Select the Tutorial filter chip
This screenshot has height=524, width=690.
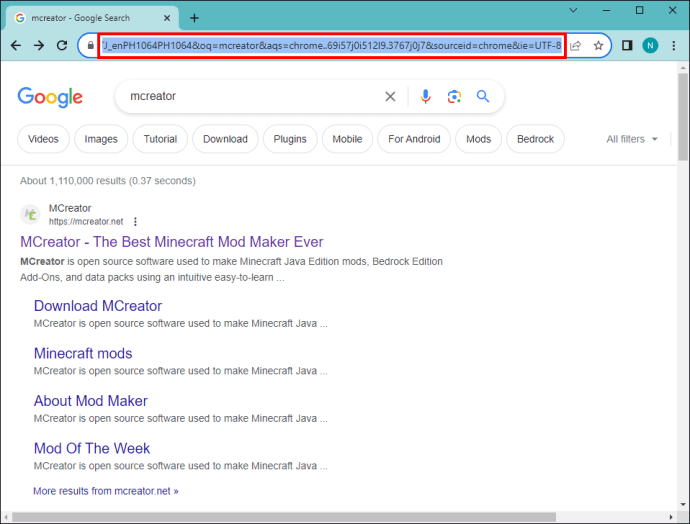[160, 139]
